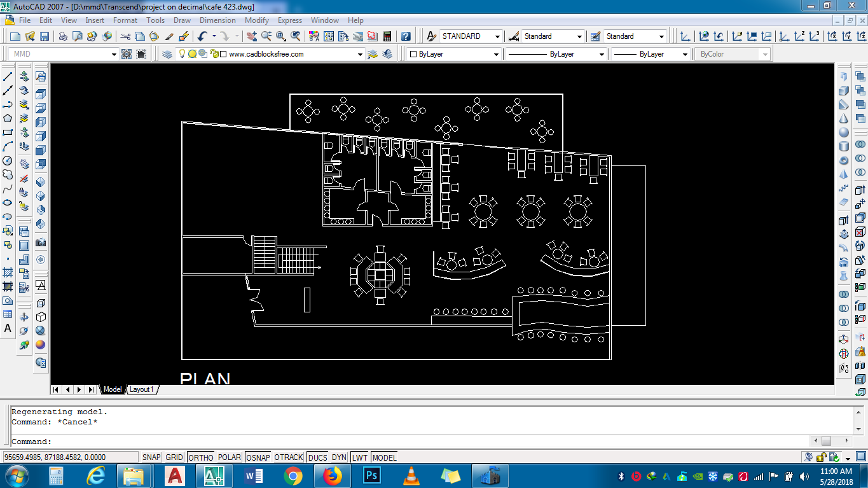This screenshot has height=488, width=868.
Task: Open the STANDARD text style dropdown
Action: (x=497, y=37)
